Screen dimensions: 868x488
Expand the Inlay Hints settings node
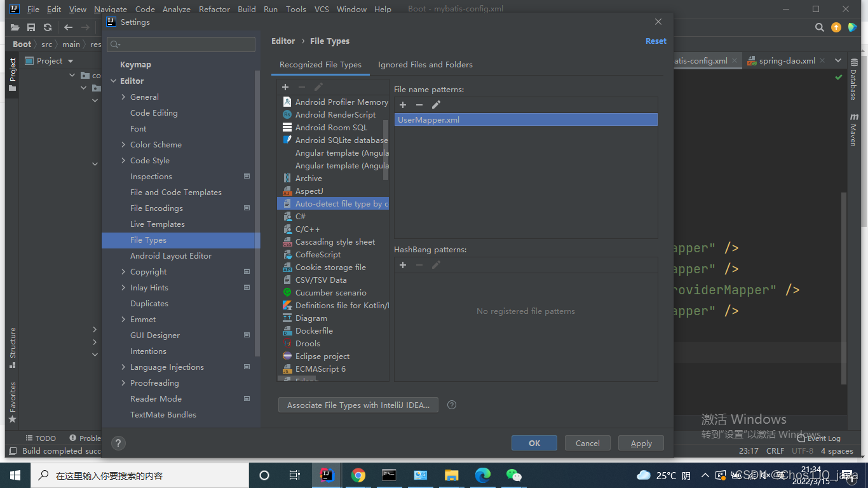123,288
